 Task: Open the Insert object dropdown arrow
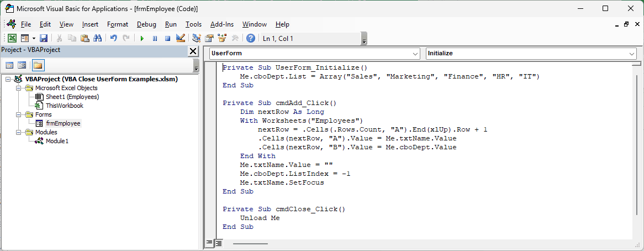33,38
